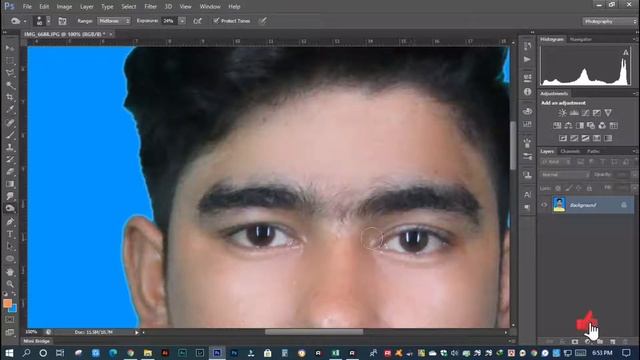Select the Horizontal Type tool
Image resolution: width=640 pixels, height=360 pixels.
point(10,234)
